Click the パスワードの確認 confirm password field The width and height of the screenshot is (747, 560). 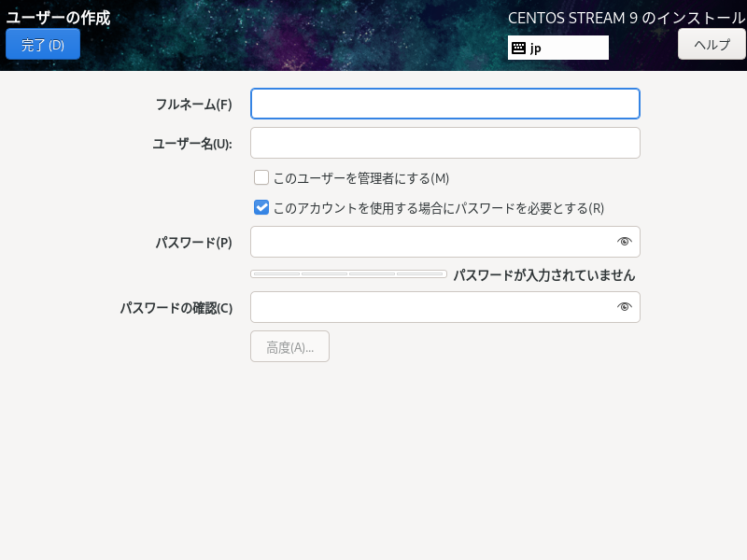(x=445, y=307)
